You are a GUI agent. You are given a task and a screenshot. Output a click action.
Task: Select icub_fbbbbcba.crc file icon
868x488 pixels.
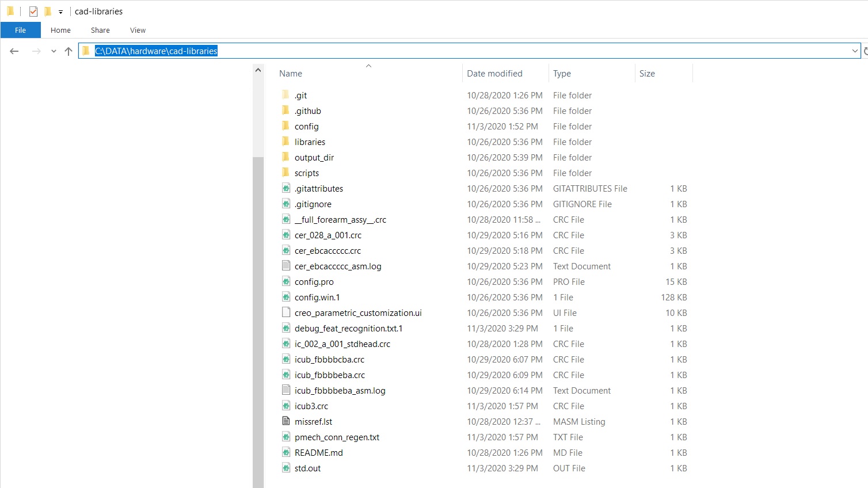(286, 359)
